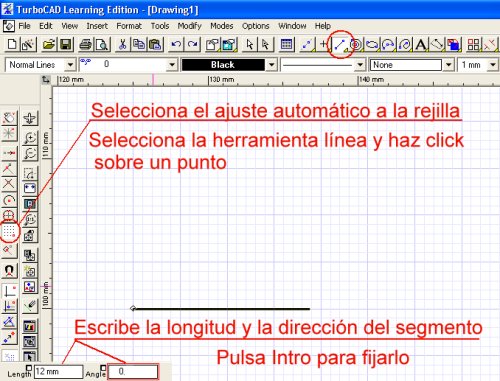500x381 pixels.
Task: Toggle the Length lock checkbox
Action: [29, 368]
